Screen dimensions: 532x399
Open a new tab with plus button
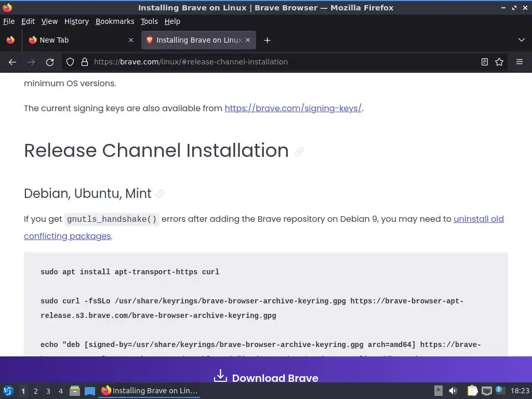pos(267,41)
